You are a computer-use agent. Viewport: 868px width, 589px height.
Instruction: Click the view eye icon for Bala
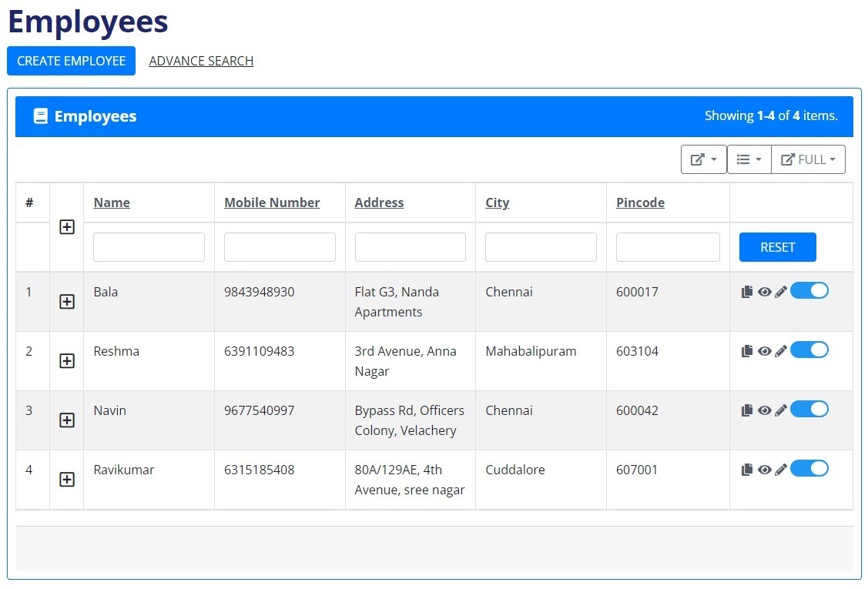pyautogui.click(x=764, y=292)
